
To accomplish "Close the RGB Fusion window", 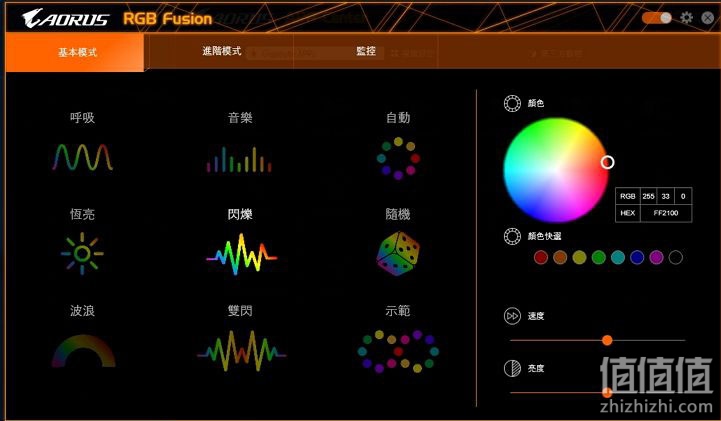I will point(708,17).
